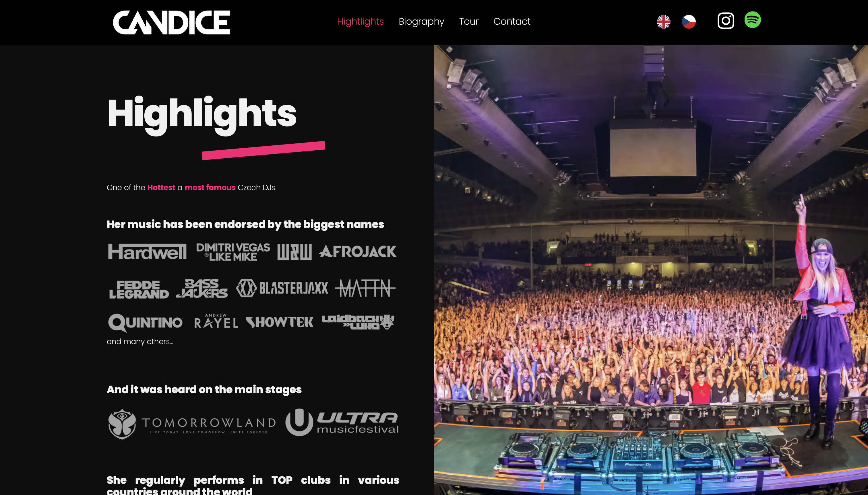
Task: Switch language using the Czech flag
Action: (689, 22)
